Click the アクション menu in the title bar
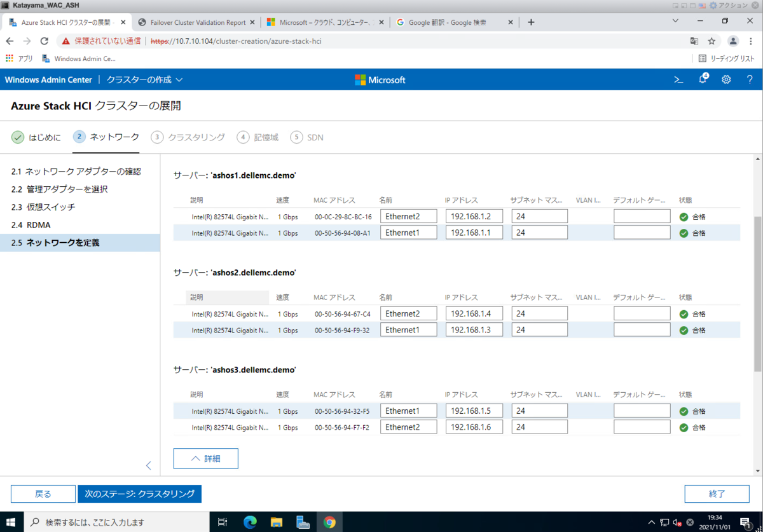 (733, 5)
